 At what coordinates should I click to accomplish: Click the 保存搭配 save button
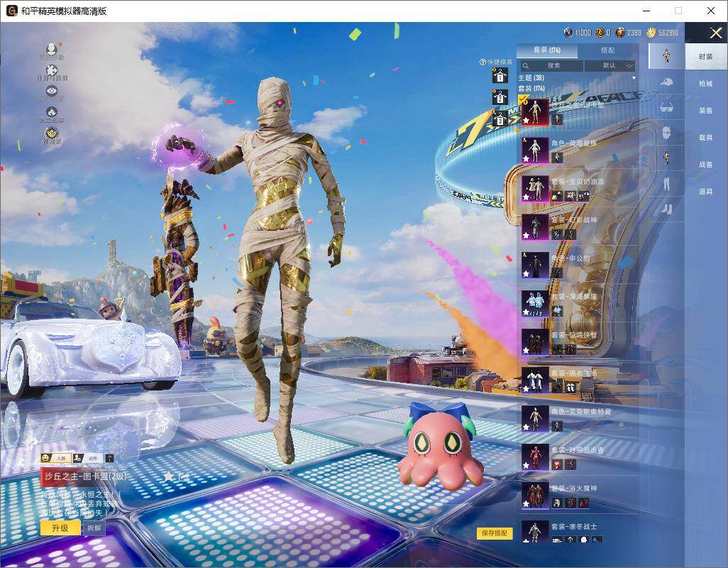(494, 532)
